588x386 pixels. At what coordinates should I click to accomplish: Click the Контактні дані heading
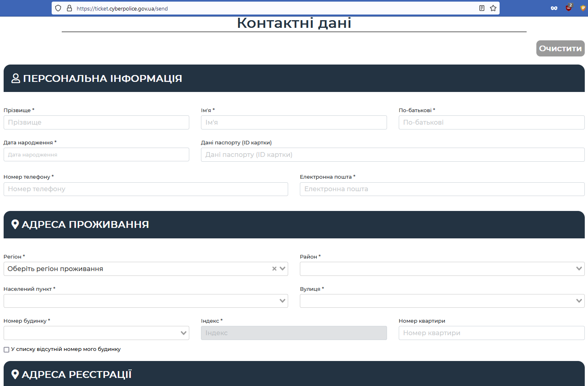pos(294,23)
